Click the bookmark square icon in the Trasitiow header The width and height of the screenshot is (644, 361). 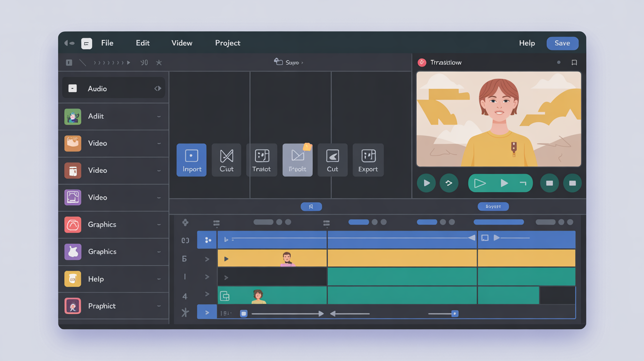(x=574, y=62)
